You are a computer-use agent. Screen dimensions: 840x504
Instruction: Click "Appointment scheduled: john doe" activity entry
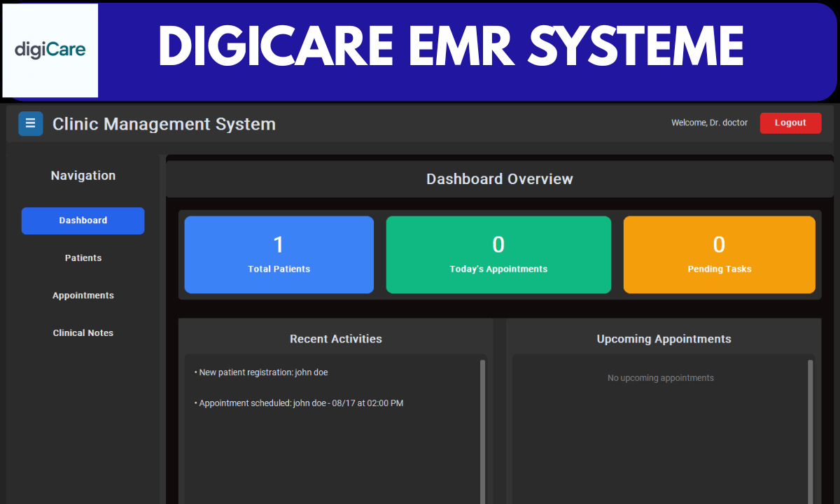pyautogui.click(x=299, y=403)
